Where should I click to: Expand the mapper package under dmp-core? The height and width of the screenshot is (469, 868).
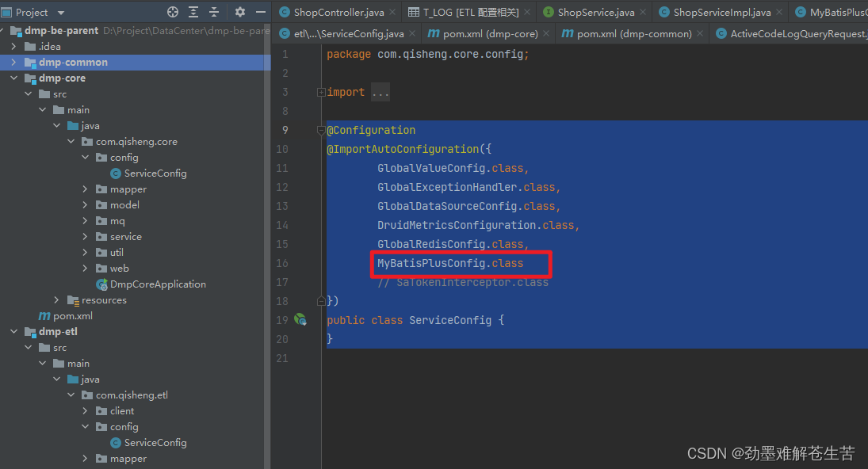(x=85, y=189)
